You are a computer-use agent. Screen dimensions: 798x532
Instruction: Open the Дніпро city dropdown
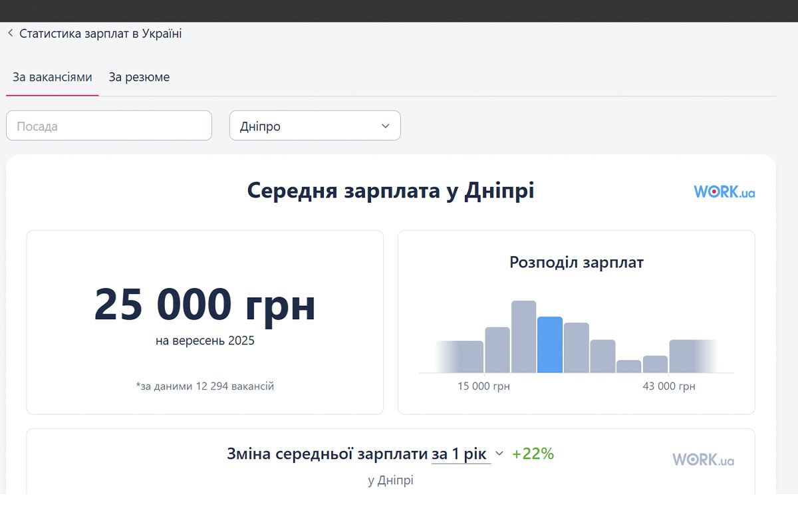coord(315,126)
